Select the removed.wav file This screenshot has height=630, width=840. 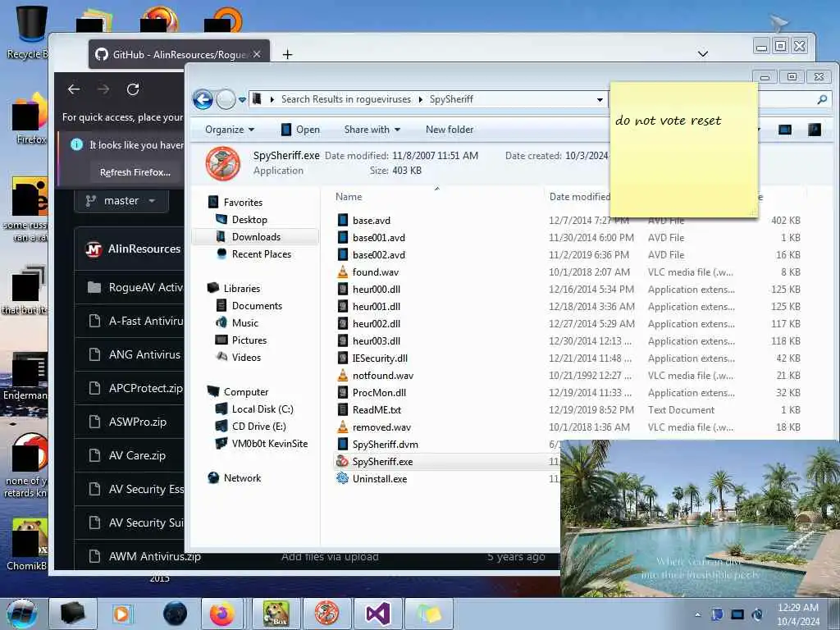(381, 427)
